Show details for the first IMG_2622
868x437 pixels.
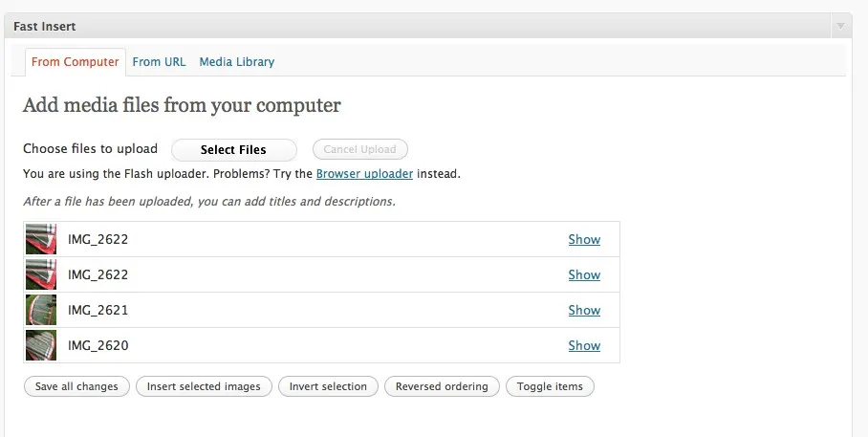(584, 239)
